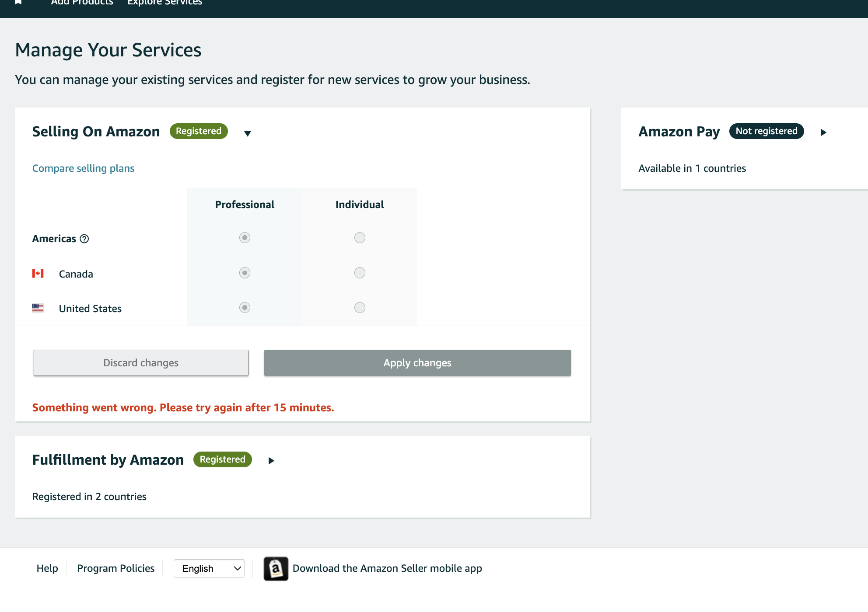Click the Not registered badge for Amazon Pay
Viewport: 868px width, 612px height.
pyautogui.click(x=766, y=131)
